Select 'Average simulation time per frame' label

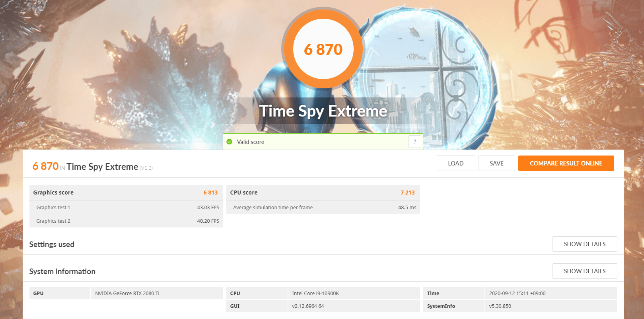[273, 208]
